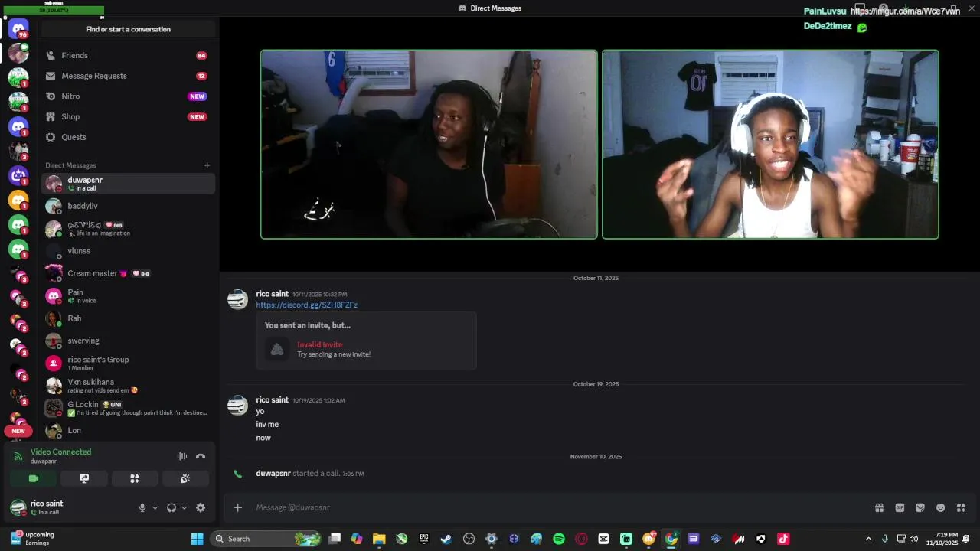Open Epic Games launcher from taskbar
980x551 pixels.
pos(424,539)
